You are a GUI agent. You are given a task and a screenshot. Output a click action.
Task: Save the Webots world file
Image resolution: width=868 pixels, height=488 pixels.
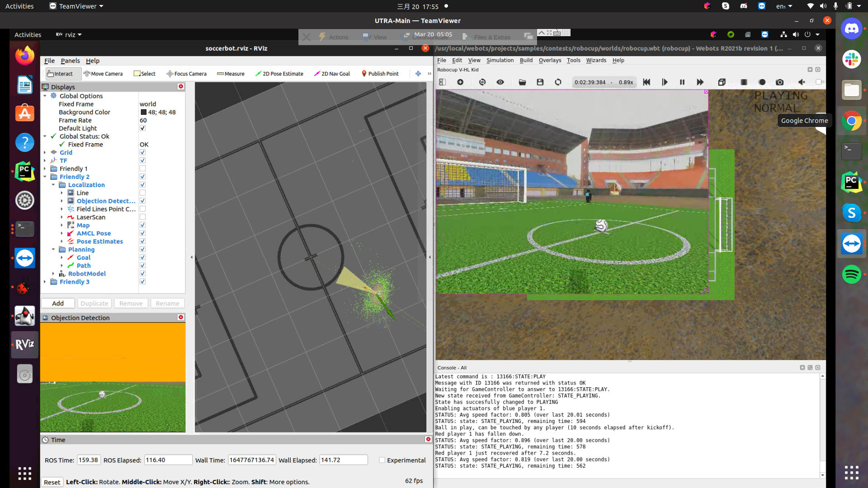coord(540,82)
